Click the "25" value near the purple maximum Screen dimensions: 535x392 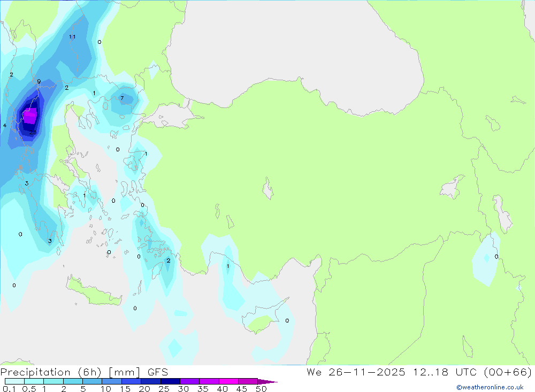33,133
